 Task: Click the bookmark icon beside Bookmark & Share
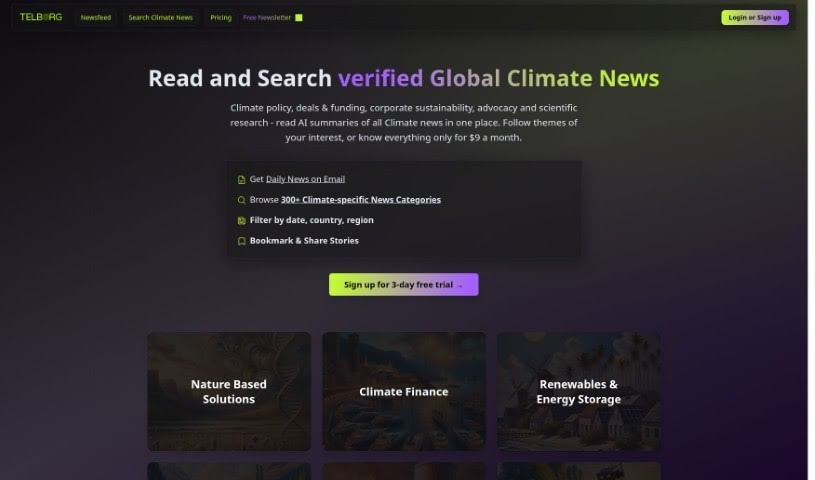pos(241,241)
